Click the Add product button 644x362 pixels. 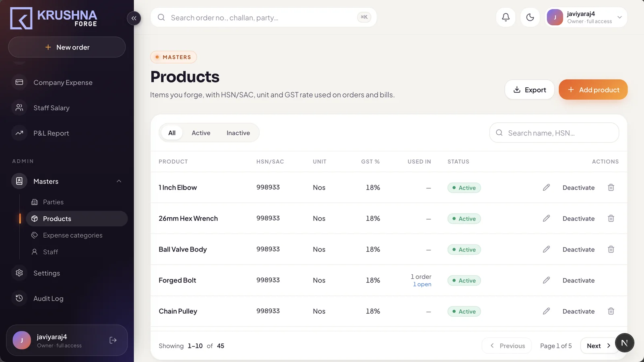tap(593, 90)
